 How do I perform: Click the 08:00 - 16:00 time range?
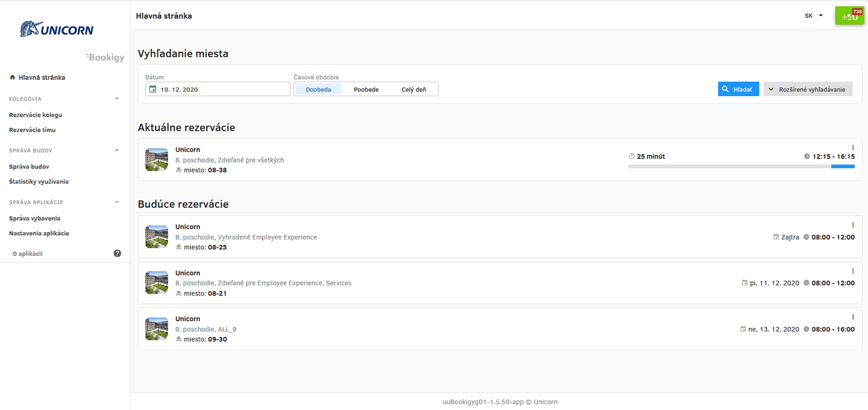tap(833, 330)
